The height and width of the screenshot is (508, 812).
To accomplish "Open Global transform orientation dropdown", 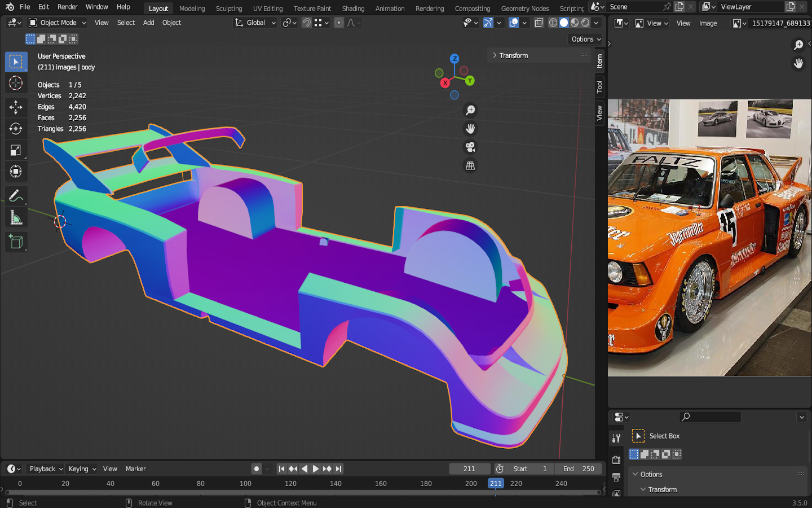I will (255, 23).
